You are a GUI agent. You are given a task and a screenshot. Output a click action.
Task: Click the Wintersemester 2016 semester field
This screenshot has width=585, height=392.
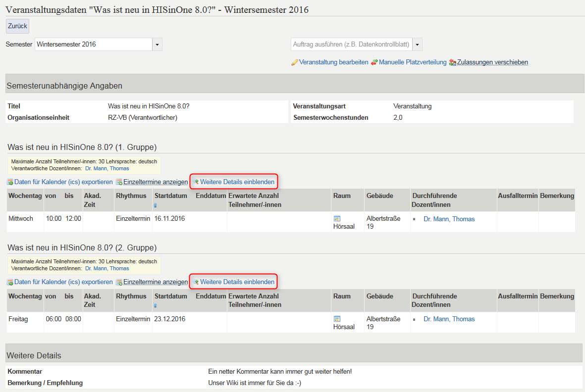click(x=94, y=45)
